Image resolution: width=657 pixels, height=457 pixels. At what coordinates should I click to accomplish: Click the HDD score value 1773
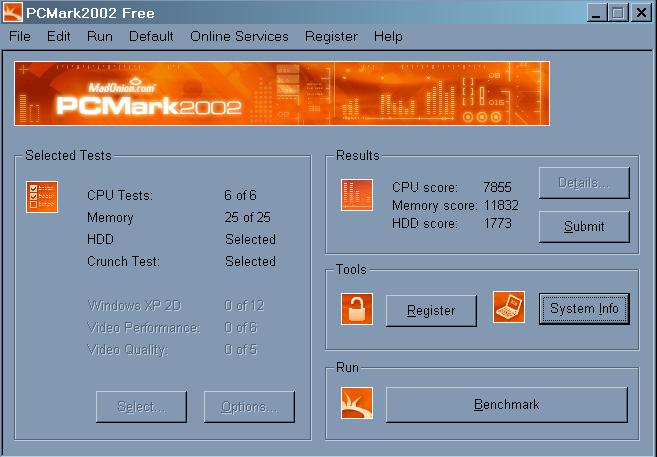[x=497, y=223]
